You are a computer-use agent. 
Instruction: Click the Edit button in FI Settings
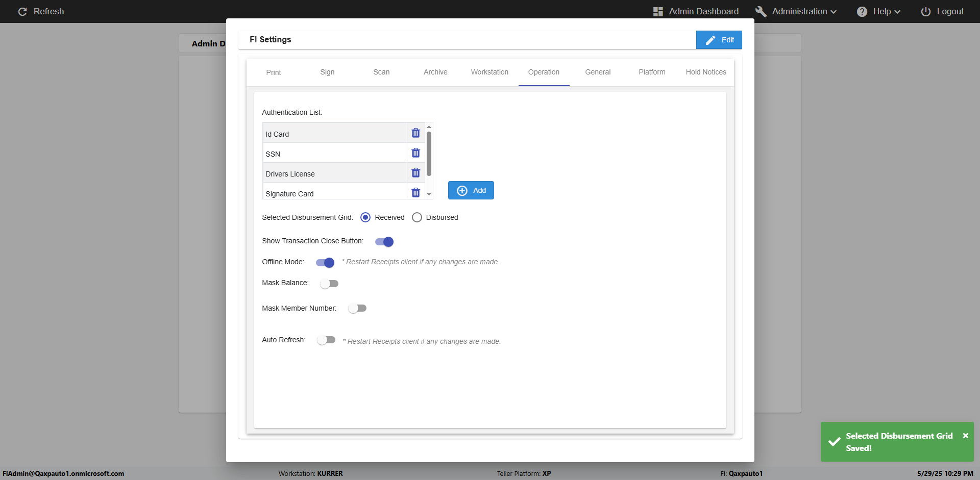coord(719,40)
